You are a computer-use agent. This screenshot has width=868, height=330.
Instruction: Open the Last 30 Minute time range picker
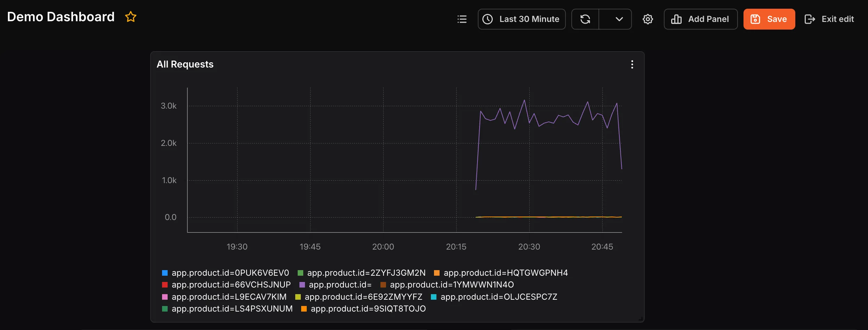click(x=522, y=19)
